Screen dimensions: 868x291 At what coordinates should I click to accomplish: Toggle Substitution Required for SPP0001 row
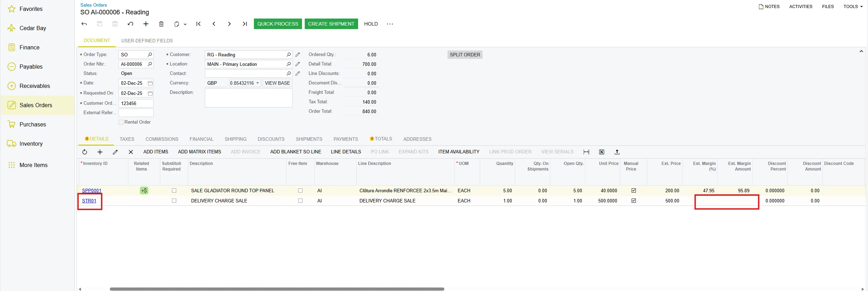click(x=174, y=190)
